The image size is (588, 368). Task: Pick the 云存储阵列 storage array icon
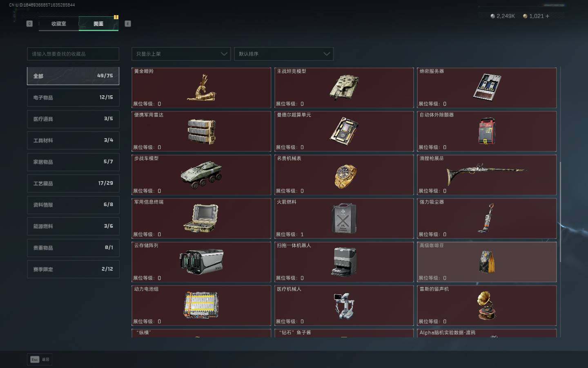pyautogui.click(x=201, y=261)
